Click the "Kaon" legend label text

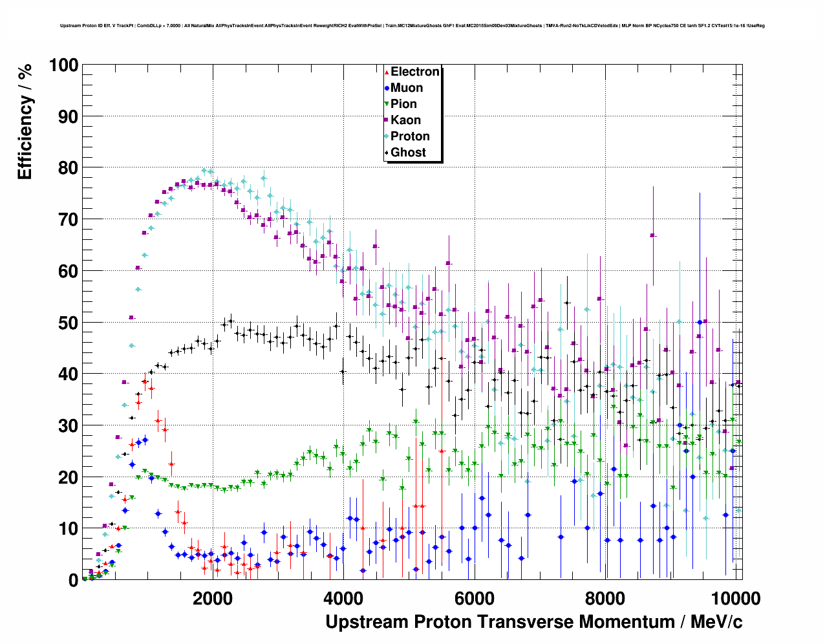click(405, 120)
